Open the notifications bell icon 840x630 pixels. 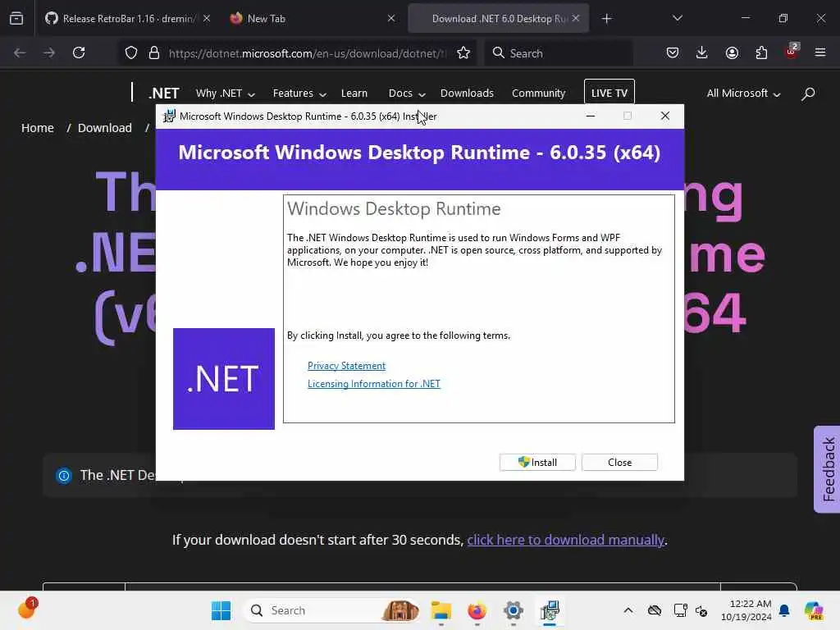(784, 610)
